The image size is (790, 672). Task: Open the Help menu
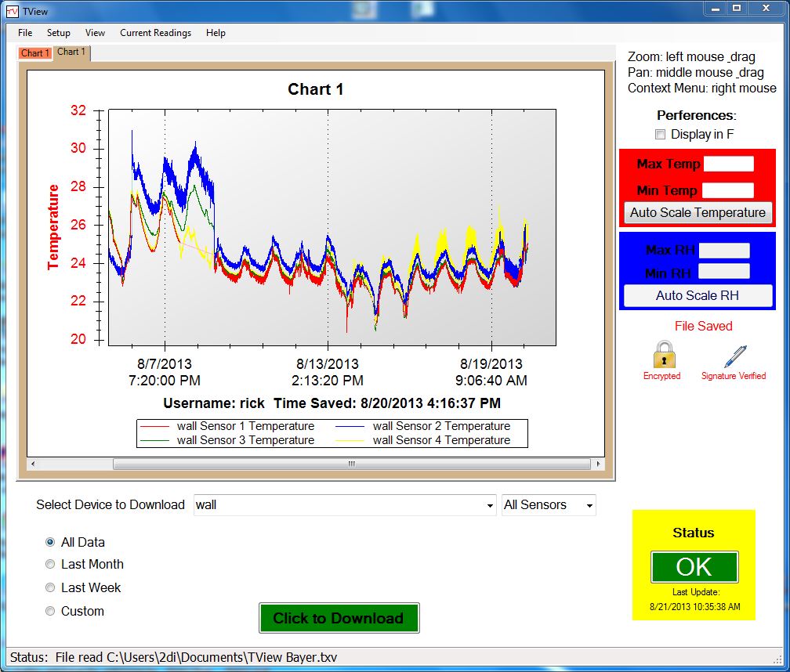tap(216, 33)
